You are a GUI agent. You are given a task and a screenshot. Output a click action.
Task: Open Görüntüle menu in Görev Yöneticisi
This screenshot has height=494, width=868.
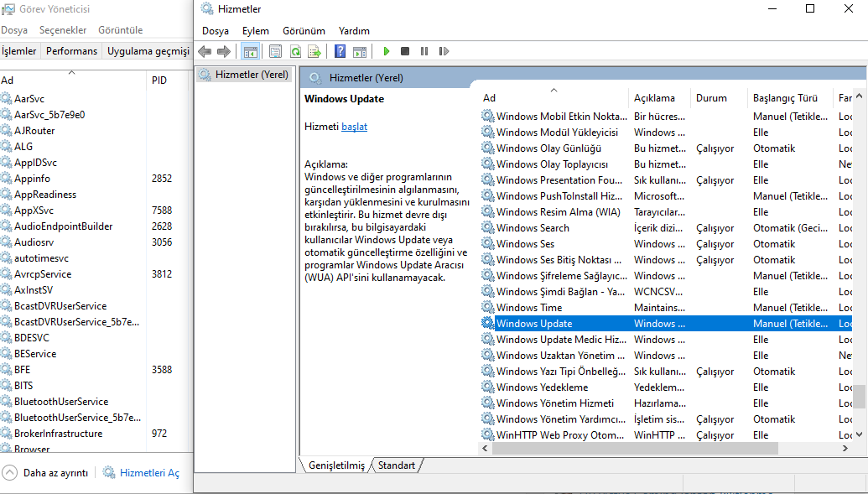coord(121,30)
